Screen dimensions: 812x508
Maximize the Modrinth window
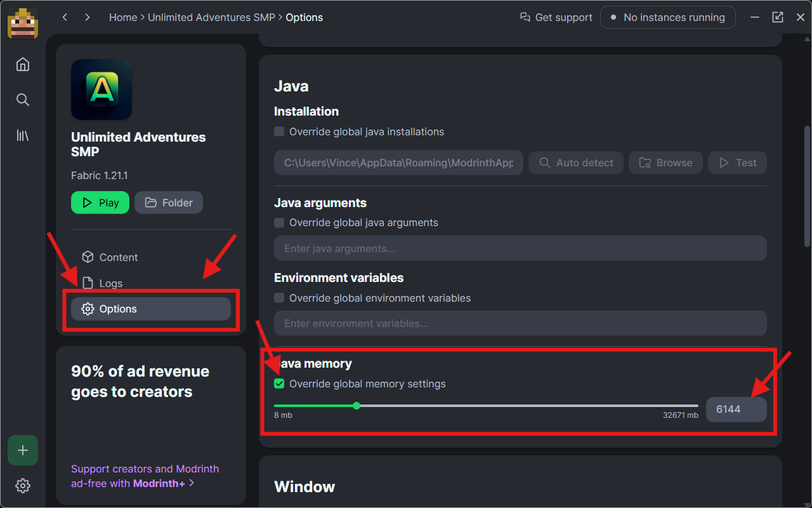(x=778, y=17)
